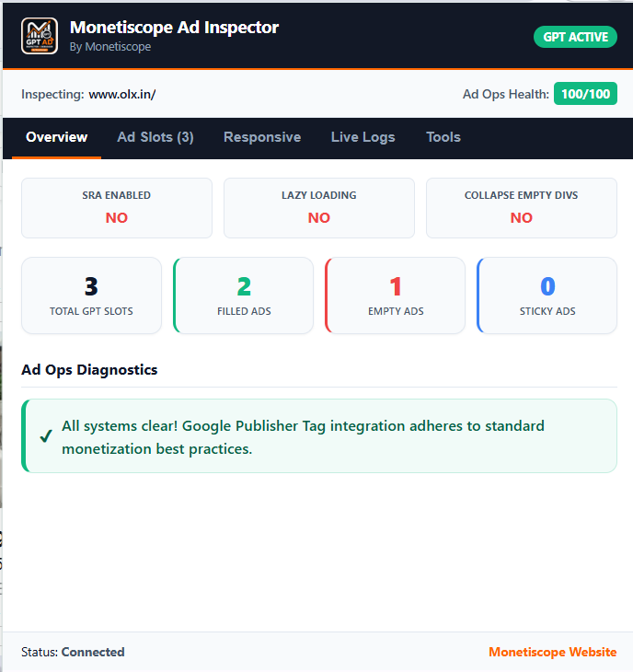
Task: Click the inspected URL www.olx.in/
Action: 122,94
